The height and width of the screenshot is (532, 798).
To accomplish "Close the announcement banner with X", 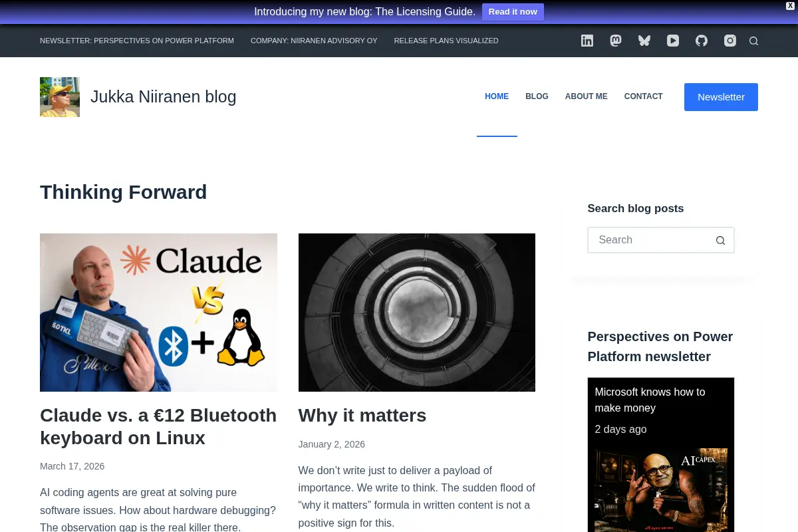I will click(x=791, y=5).
